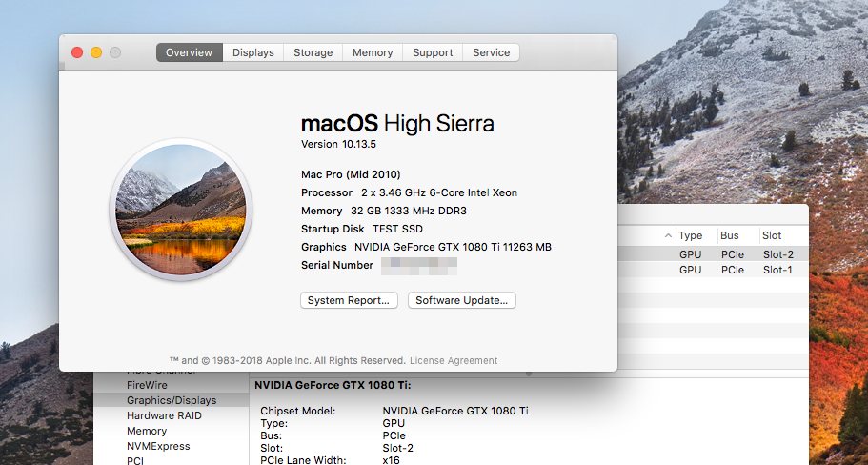Select PCI in System Report sidebar

tap(135, 460)
